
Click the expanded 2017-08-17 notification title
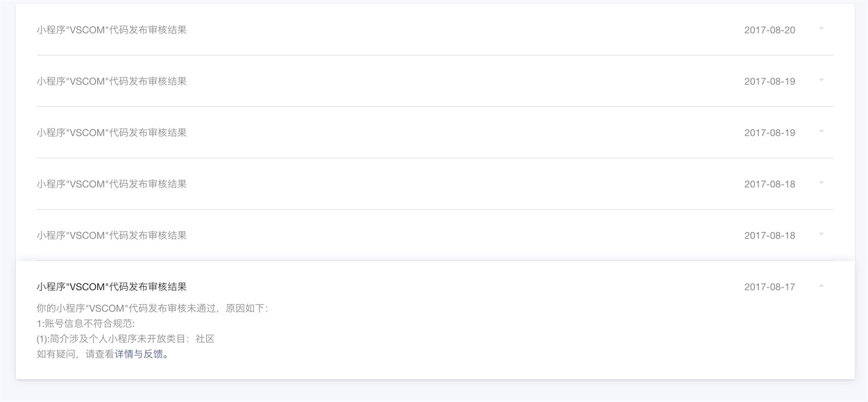[x=112, y=287]
